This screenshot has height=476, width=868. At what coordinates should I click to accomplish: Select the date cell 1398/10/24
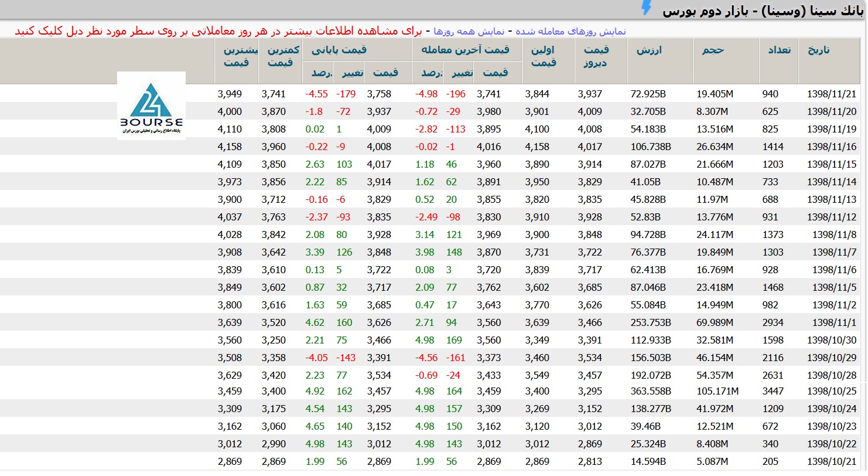(x=832, y=409)
